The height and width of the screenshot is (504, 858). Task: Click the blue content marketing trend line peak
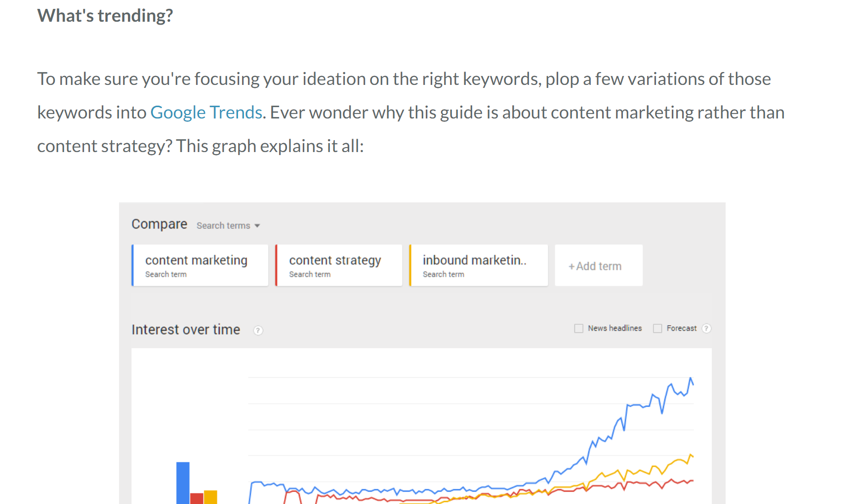point(691,379)
